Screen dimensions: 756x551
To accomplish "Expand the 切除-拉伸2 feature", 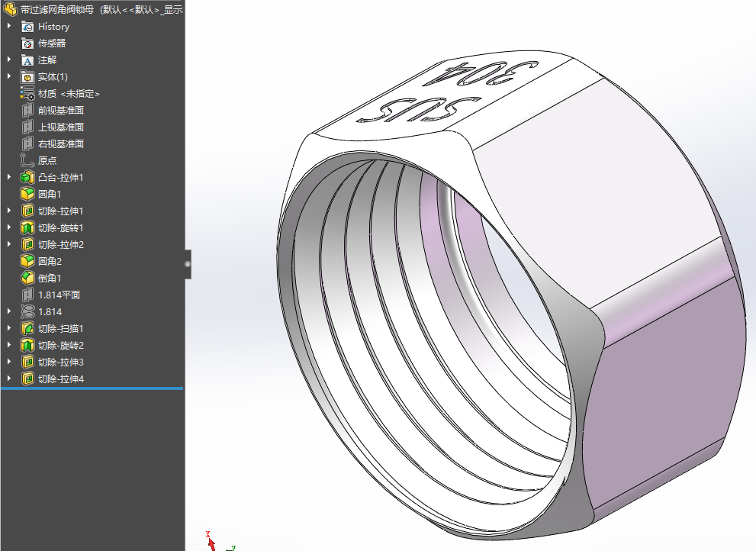I will point(8,244).
